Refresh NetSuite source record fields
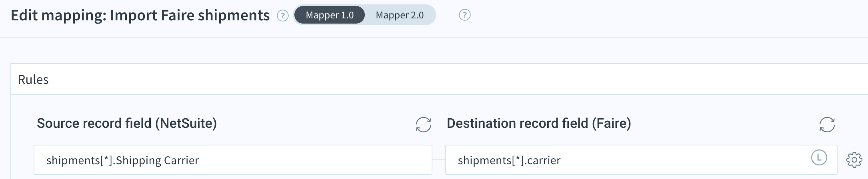This screenshot has height=179, width=868. click(423, 125)
